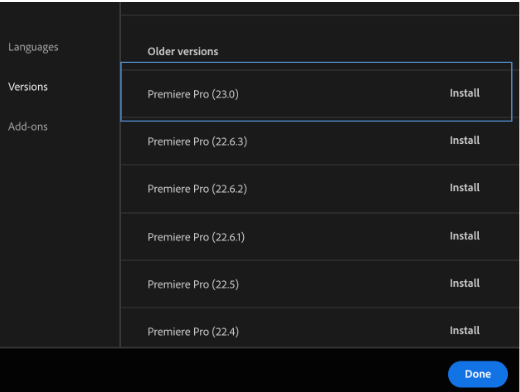Switch to the Add-ons section
The width and height of the screenshot is (520, 392).
pos(28,126)
